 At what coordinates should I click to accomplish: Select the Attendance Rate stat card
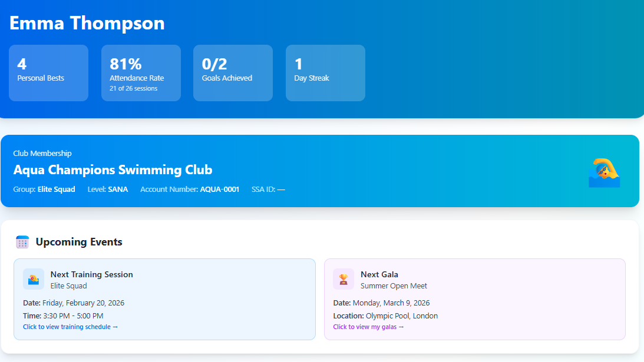pyautogui.click(x=141, y=72)
